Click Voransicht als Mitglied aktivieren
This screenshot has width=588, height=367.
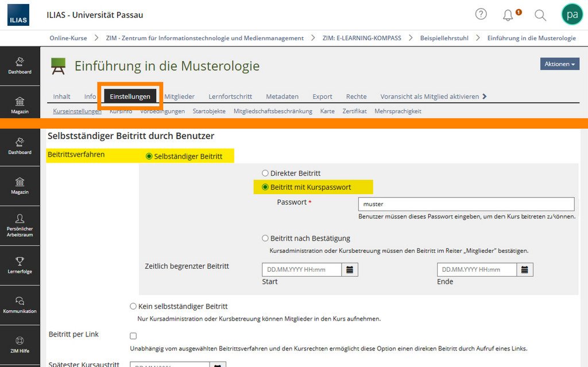(x=430, y=96)
